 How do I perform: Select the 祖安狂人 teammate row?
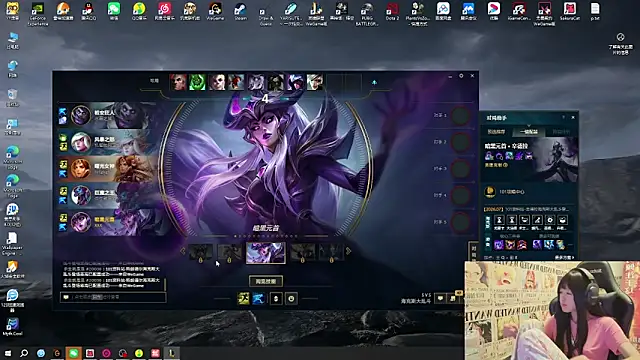[108, 115]
